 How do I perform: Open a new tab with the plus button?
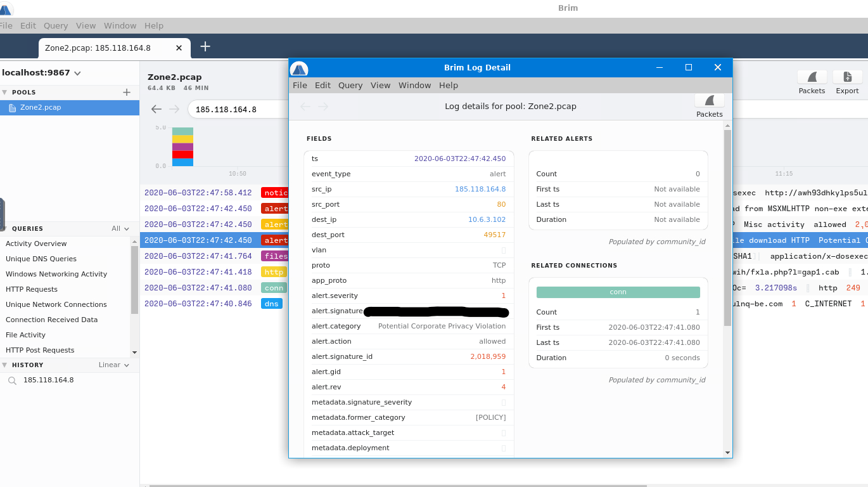pyautogui.click(x=205, y=46)
